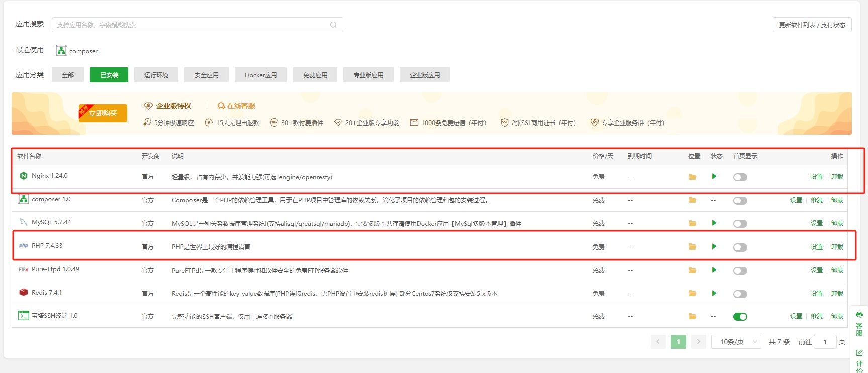The image size is (868, 373).
Task: Click the Pure-Ftpd logo icon
Action: point(23,269)
